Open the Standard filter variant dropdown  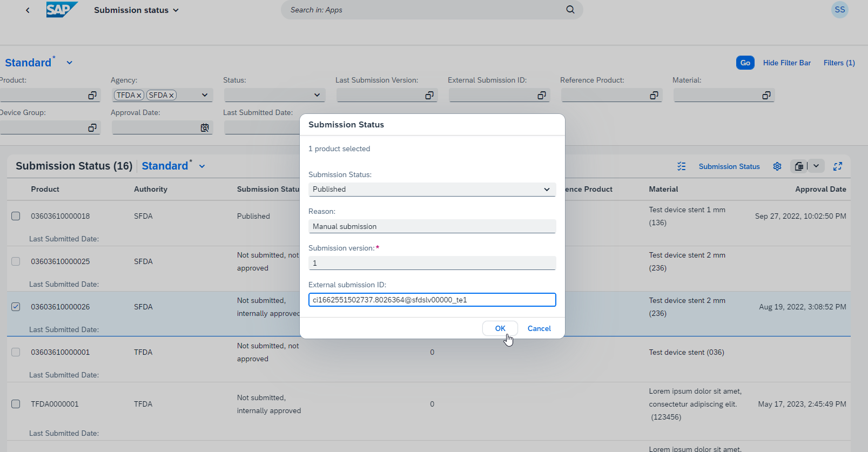pyautogui.click(x=70, y=63)
